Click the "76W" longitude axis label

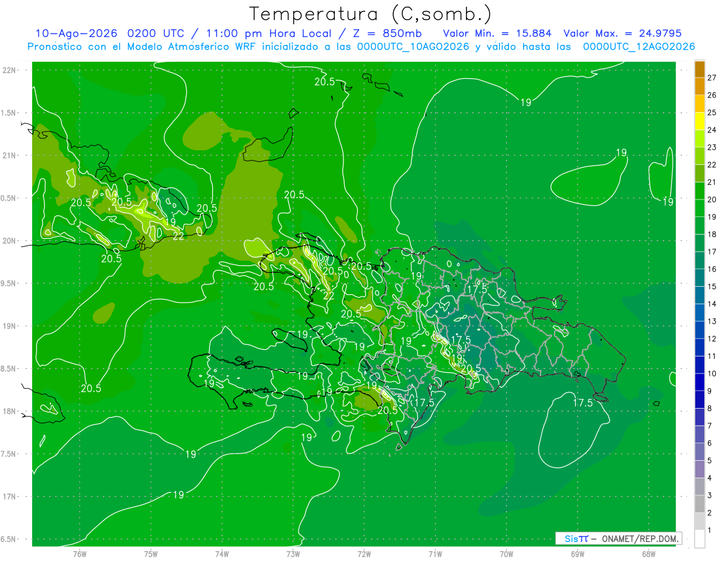[79, 554]
